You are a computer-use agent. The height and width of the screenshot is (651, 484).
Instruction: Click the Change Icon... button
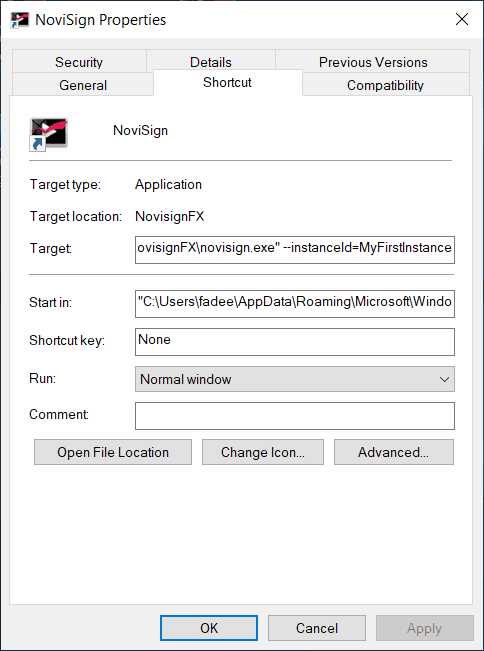pos(263,452)
